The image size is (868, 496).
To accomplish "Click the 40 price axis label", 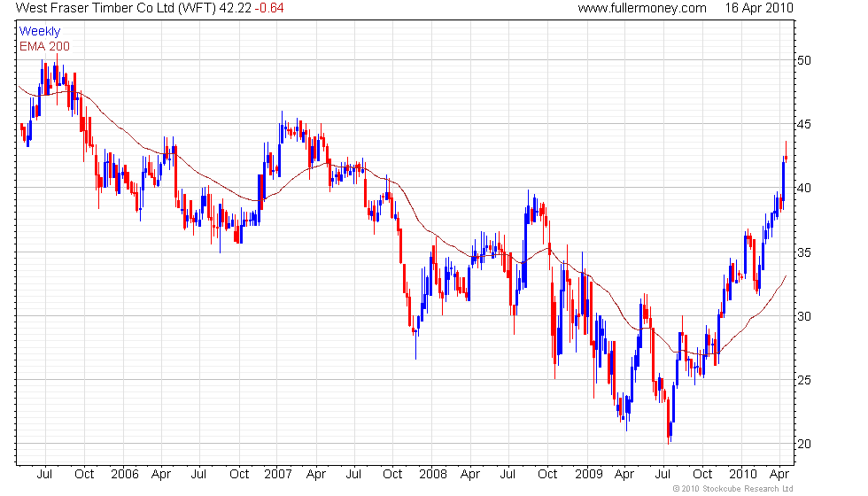I will (x=804, y=188).
